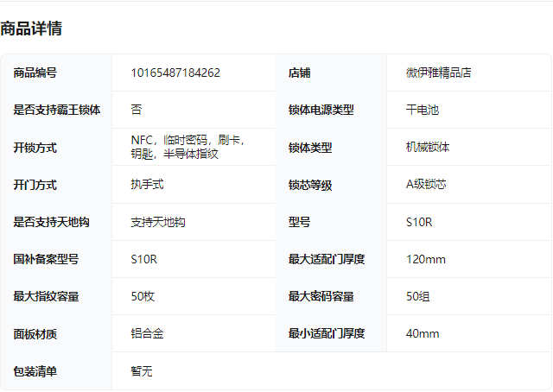553x392 pixels.
Task: Select the product number 10165487184262
Action: pos(175,73)
